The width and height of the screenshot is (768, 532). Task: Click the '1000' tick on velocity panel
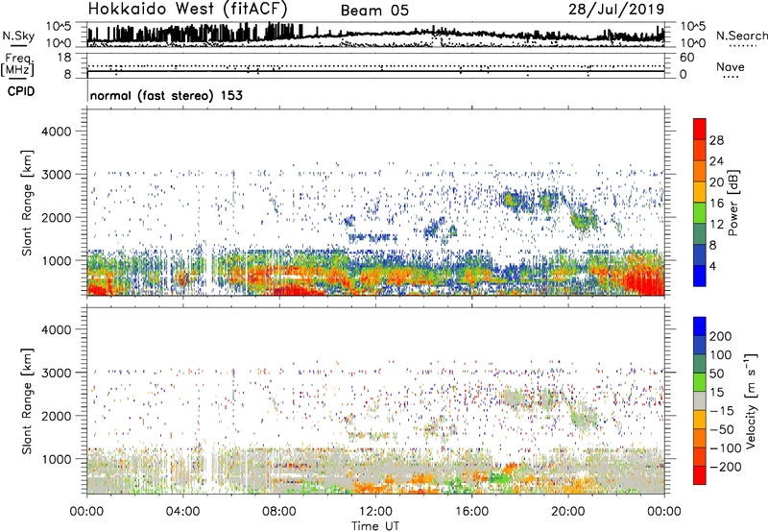tap(56, 458)
